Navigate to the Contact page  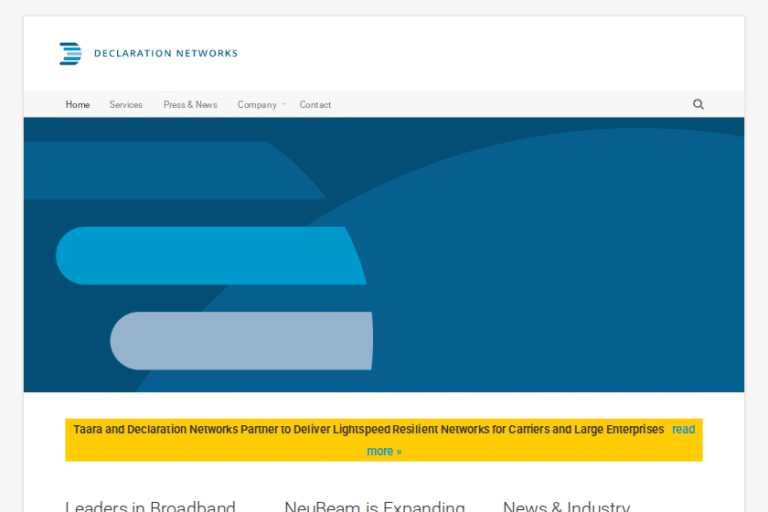(x=315, y=105)
